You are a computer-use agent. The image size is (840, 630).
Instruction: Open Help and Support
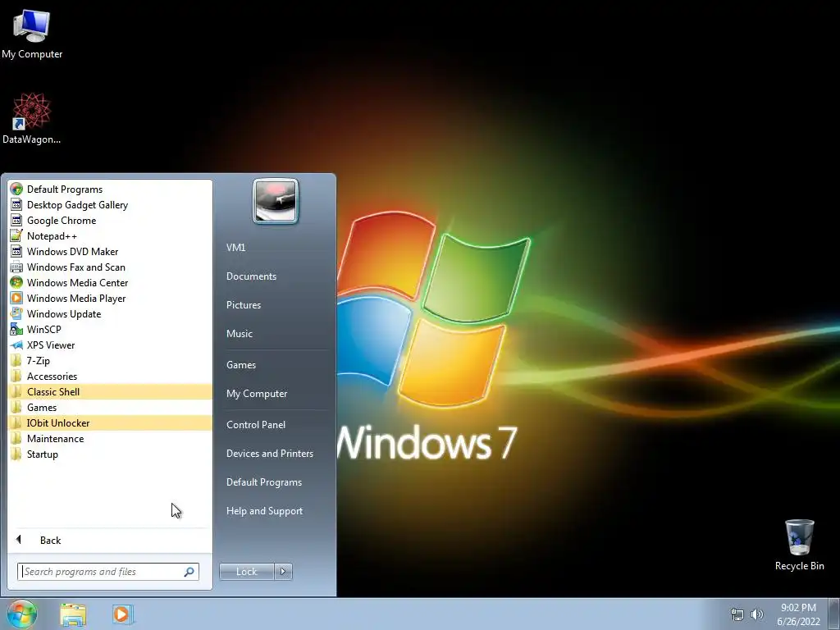click(x=264, y=511)
